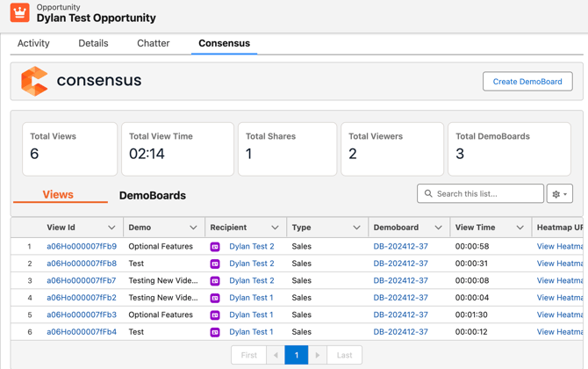Viewport: 588px width, 369px height.
Task: Go to the next page arrow
Action: coord(318,355)
